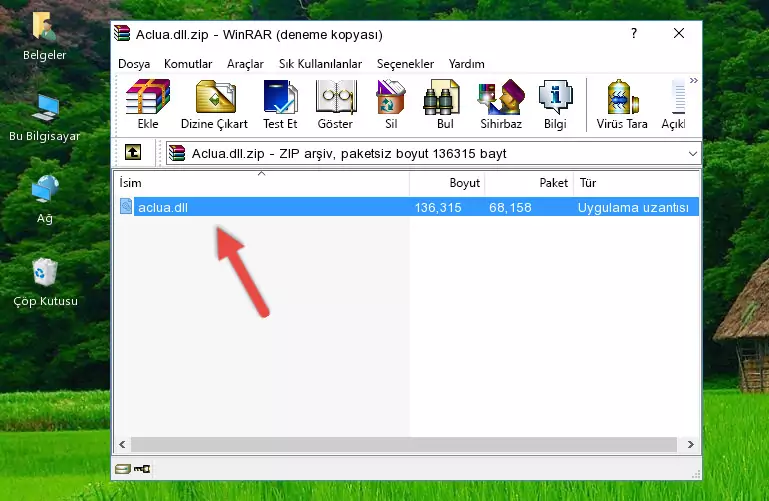This screenshot has height=501, width=769.
Task: Open the Araçlar menu
Action: (245, 64)
